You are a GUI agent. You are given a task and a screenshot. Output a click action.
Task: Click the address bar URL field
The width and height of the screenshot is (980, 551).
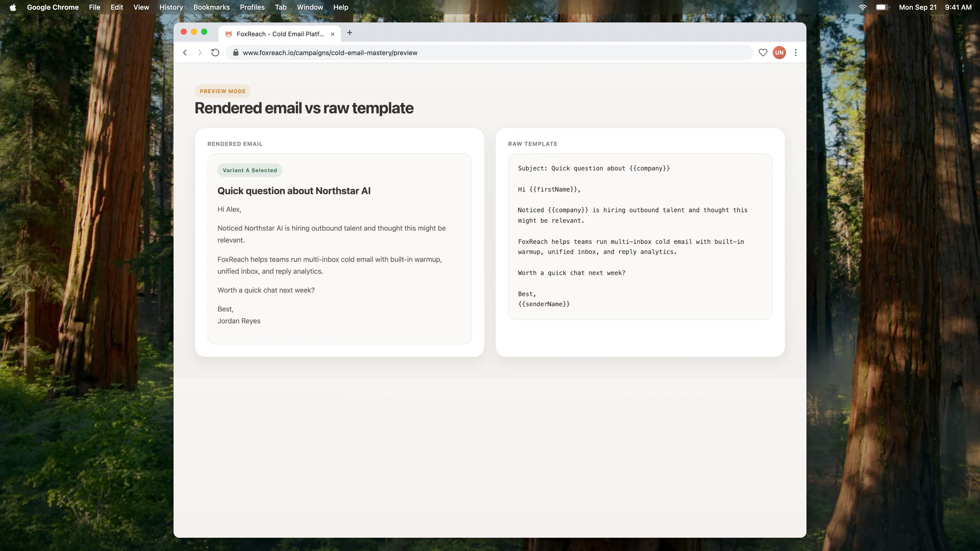pos(489,52)
